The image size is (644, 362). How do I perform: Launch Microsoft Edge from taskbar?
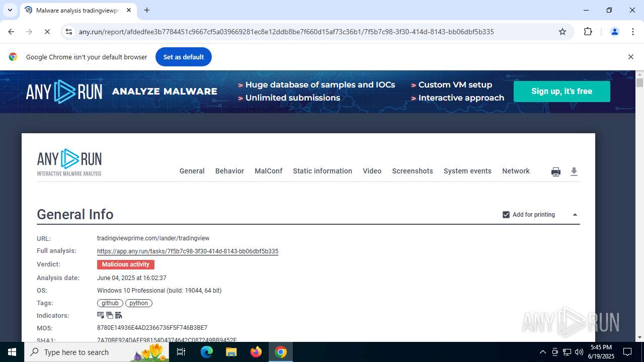coord(207,352)
